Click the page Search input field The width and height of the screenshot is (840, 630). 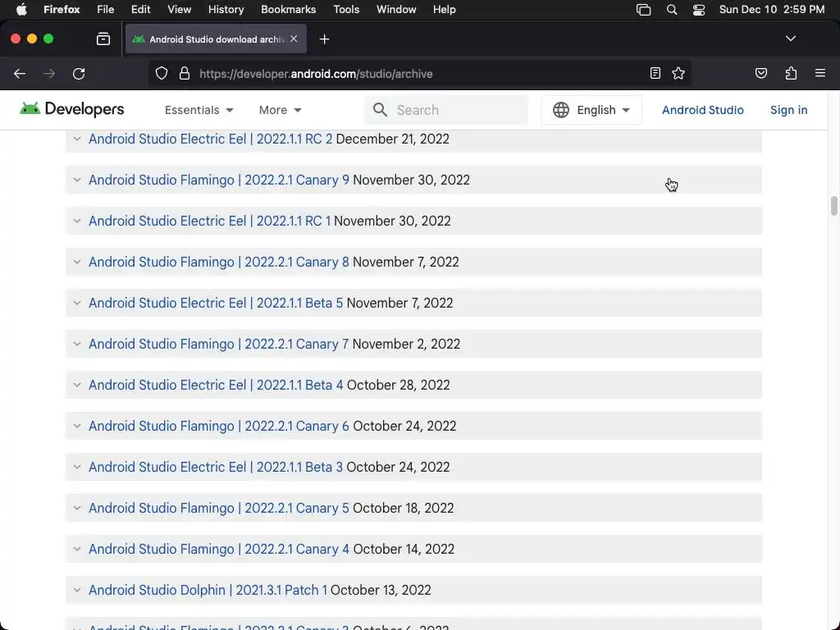pyautogui.click(x=446, y=110)
